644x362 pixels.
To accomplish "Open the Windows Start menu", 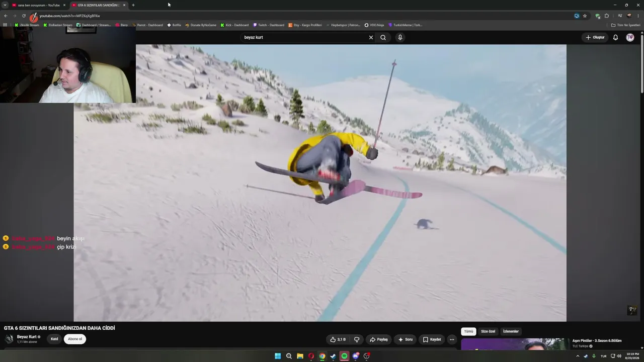I will click(x=278, y=356).
